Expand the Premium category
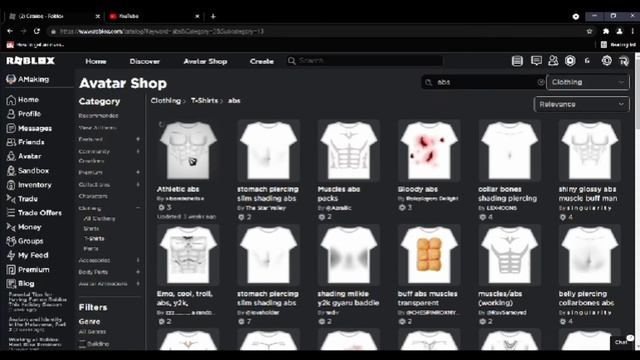 pyautogui.click(x=138, y=172)
